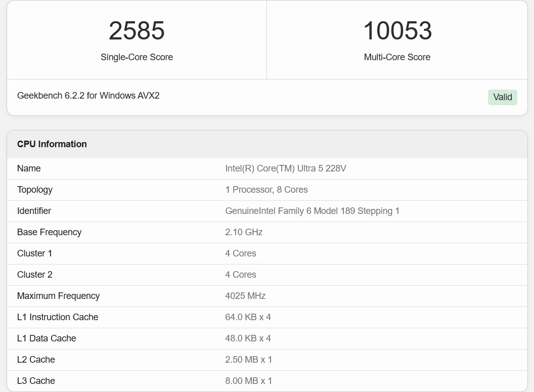Click the CPU Information section header
The width and height of the screenshot is (534, 392).
click(x=52, y=144)
